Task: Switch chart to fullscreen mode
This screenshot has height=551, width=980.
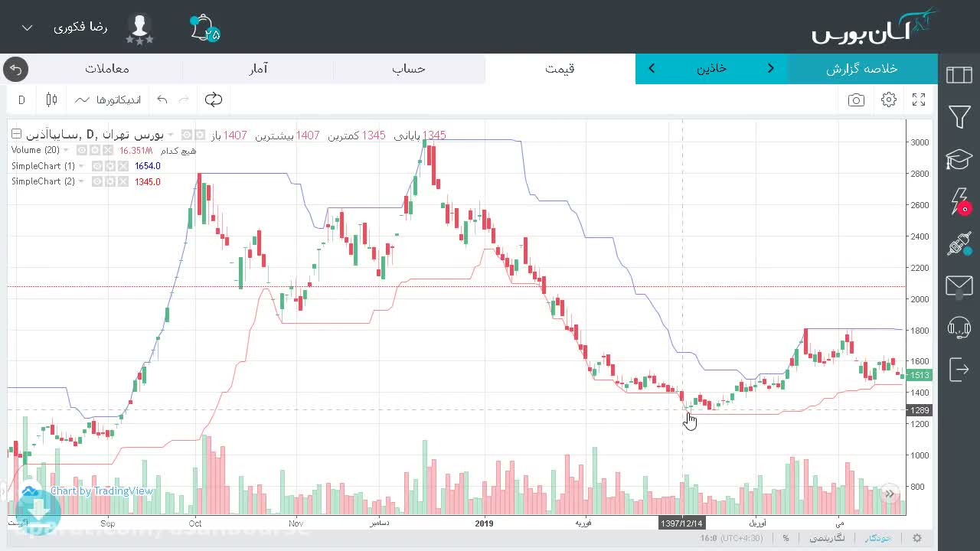Action: point(919,100)
